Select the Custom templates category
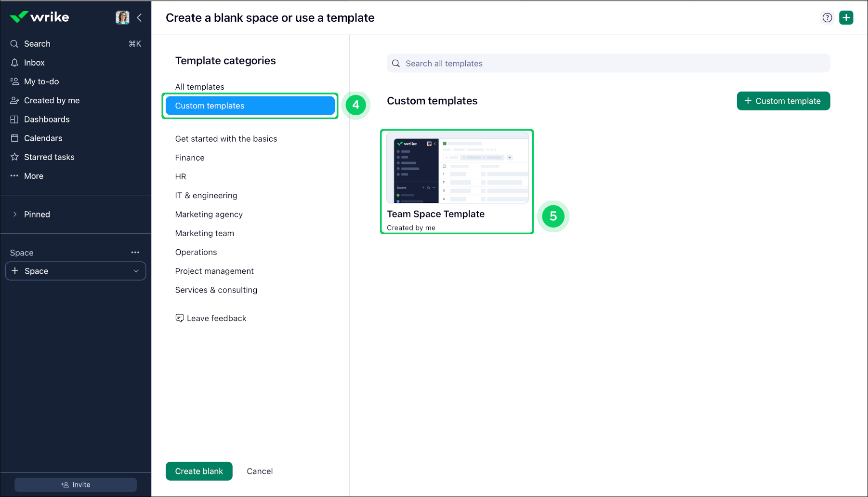This screenshot has width=868, height=497. 250,106
